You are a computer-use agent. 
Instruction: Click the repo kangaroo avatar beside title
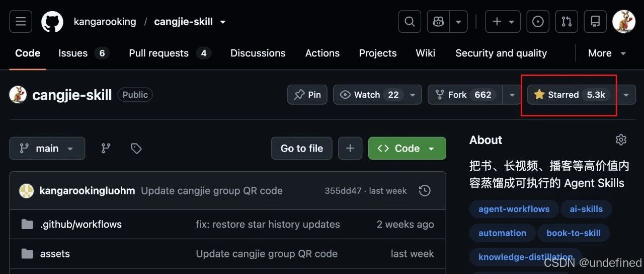pos(18,95)
